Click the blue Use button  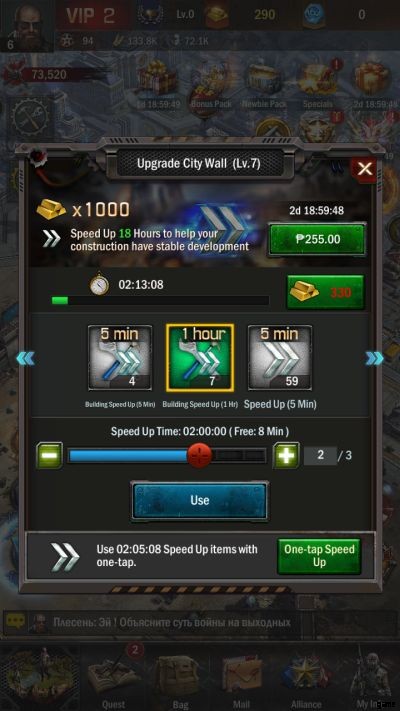click(200, 501)
